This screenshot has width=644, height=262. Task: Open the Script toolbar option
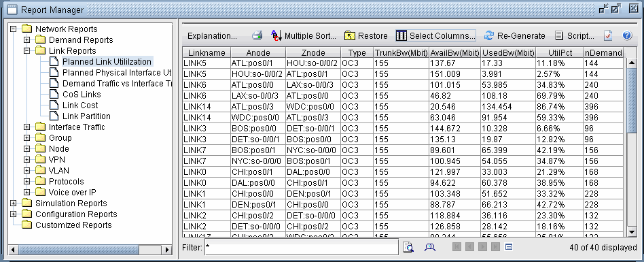pyautogui.click(x=574, y=36)
